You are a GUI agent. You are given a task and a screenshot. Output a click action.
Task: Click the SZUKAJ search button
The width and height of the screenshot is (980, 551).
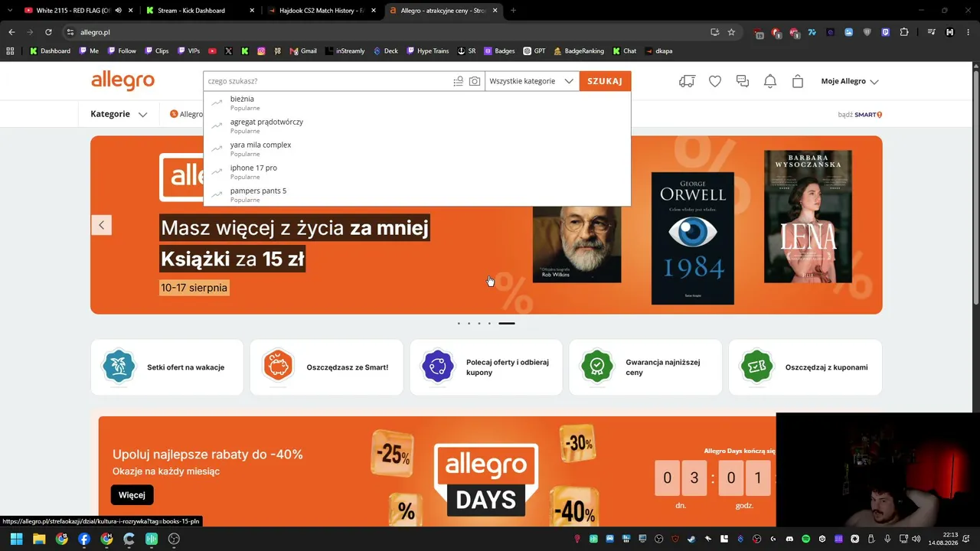click(605, 81)
